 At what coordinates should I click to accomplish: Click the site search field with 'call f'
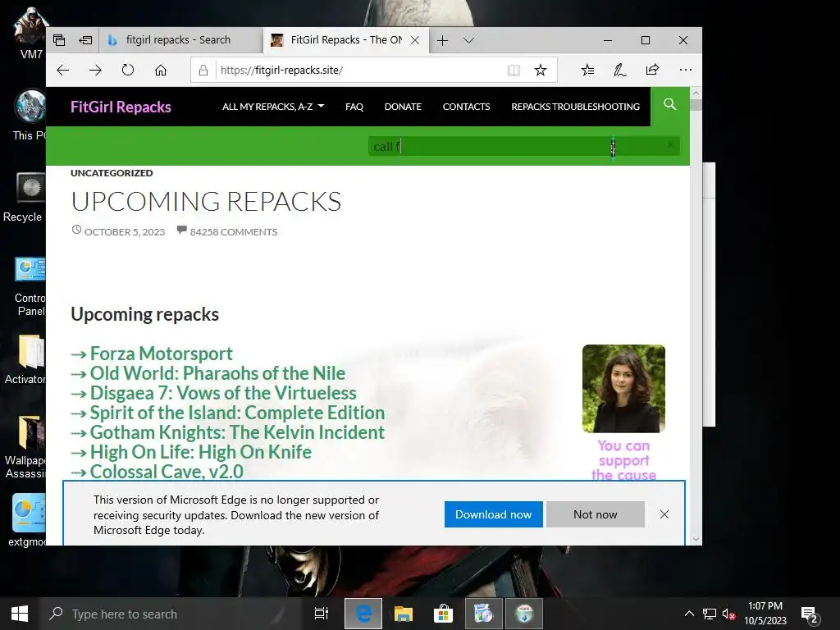point(523,146)
